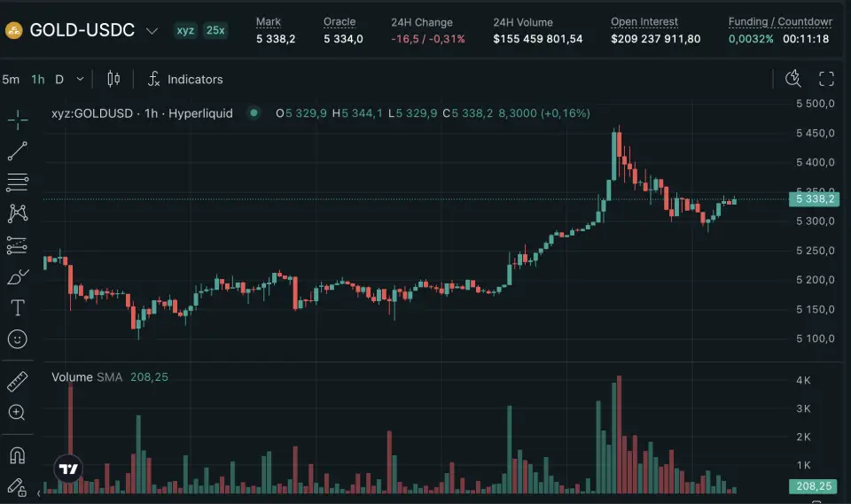Select the ruler measure tool
This screenshot has height=504, width=851.
pos(18,382)
